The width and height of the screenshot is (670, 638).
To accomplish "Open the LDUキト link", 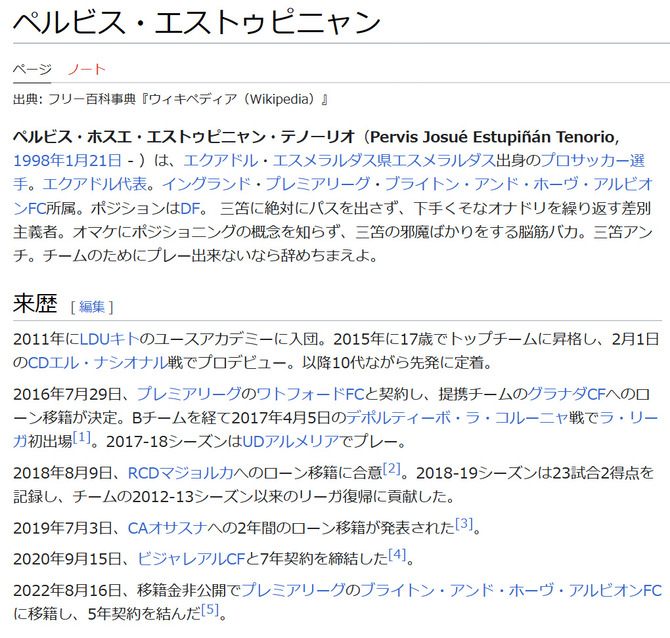I will 110,339.
